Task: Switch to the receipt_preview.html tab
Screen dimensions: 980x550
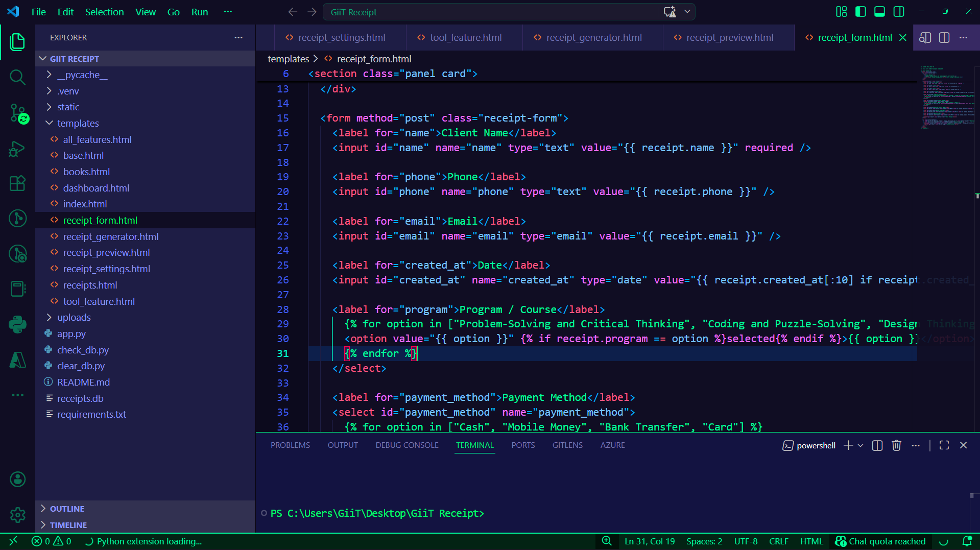Action: coord(729,37)
